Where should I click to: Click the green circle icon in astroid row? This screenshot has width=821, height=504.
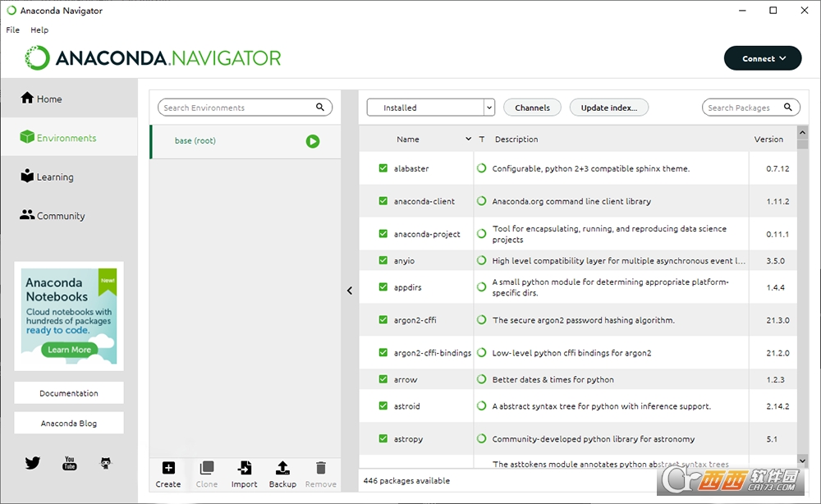[x=482, y=405]
